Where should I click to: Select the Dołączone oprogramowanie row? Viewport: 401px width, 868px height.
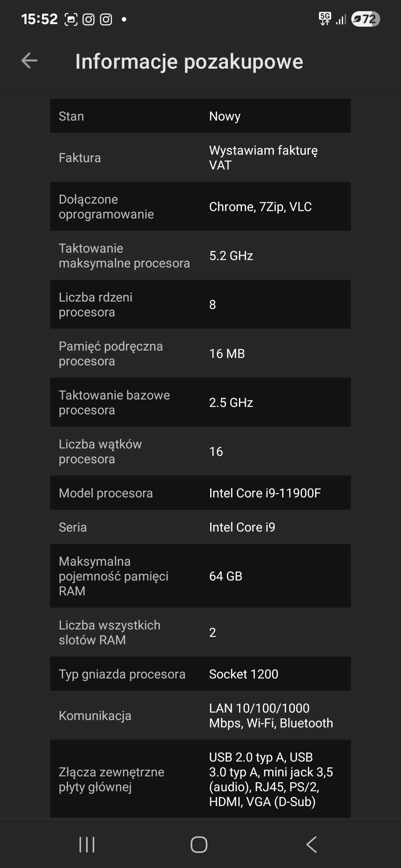point(200,206)
